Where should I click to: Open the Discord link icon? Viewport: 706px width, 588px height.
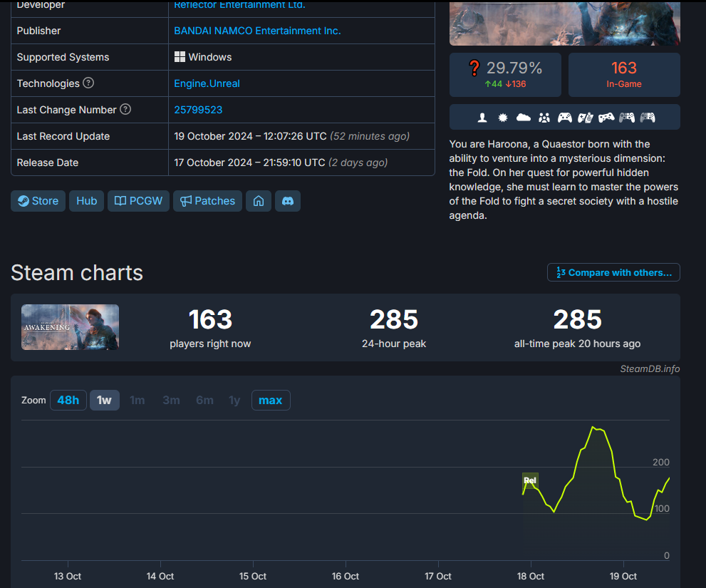click(x=288, y=201)
